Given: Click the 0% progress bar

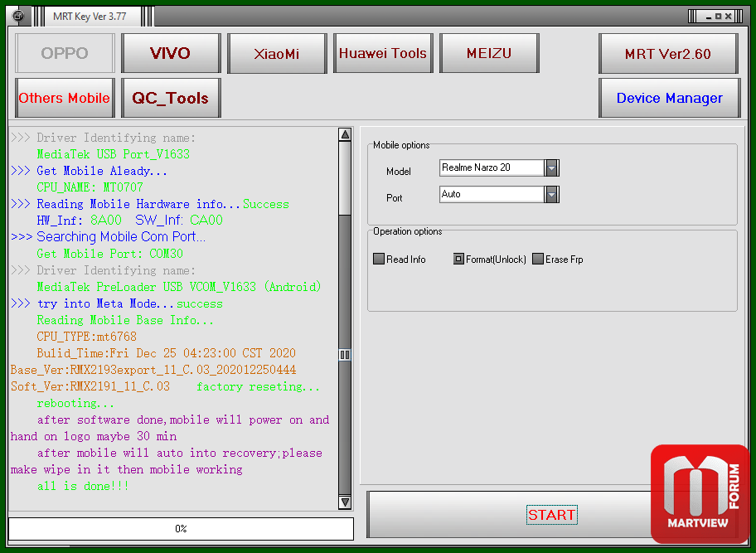Looking at the screenshot, I should pos(181,529).
